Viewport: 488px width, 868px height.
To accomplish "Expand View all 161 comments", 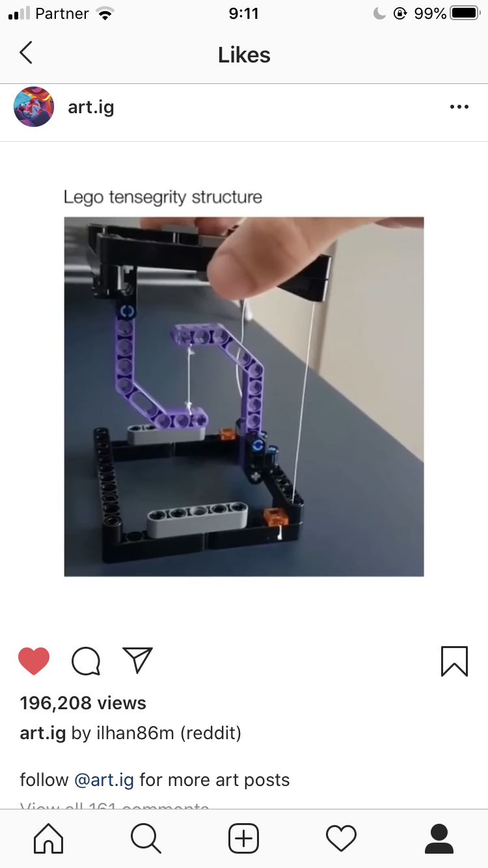I will point(115,806).
